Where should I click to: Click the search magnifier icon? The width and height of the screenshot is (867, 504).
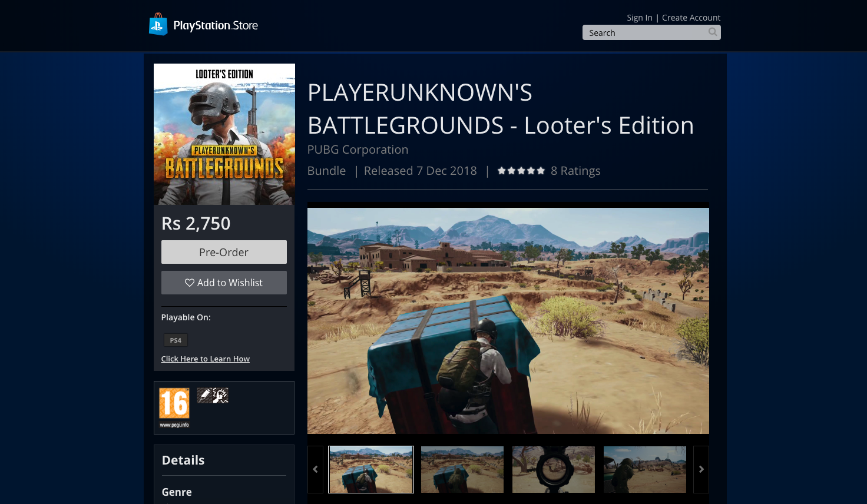[713, 32]
